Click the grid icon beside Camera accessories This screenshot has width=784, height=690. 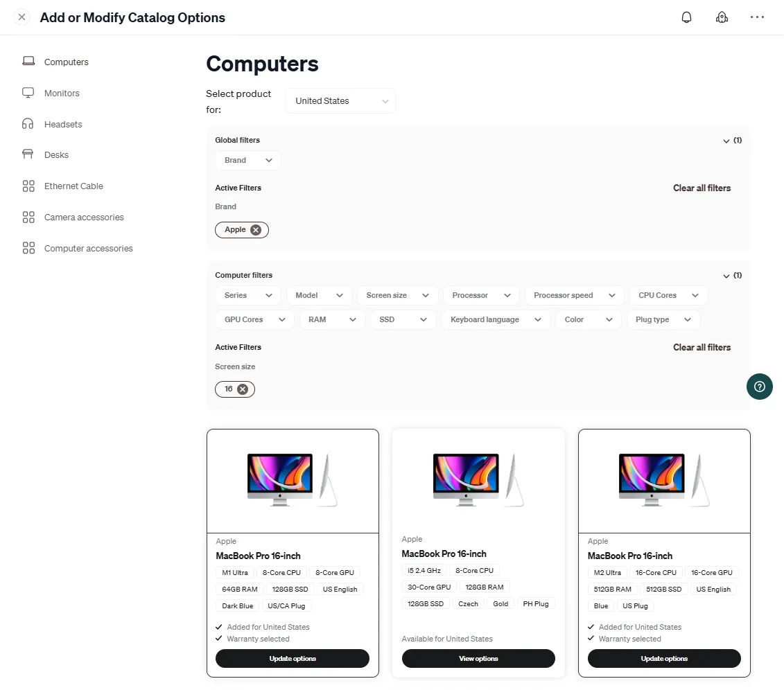point(28,217)
